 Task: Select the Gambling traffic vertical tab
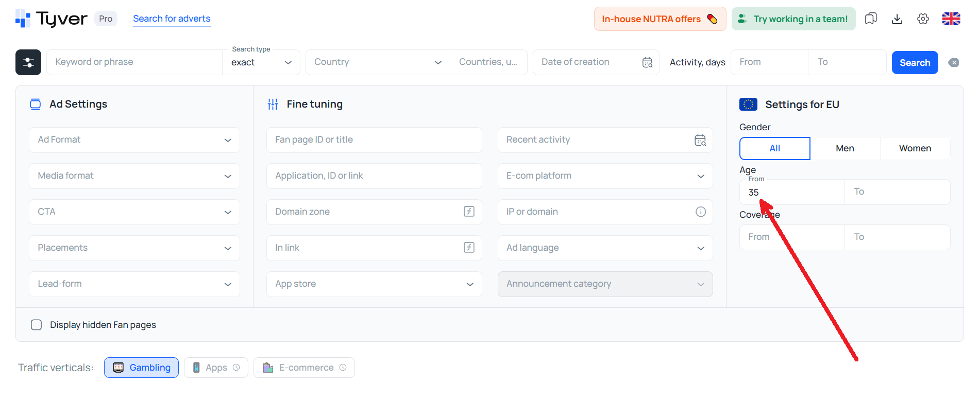pyautogui.click(x=142, y=368)
